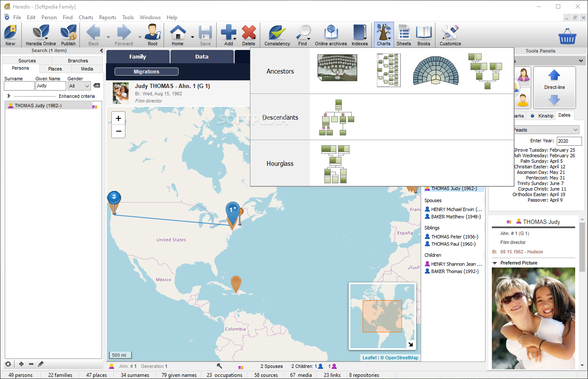This screenshot has height=379, width=588.
Task: Select the Hourglass chart
Action: [x=335, y=164]
